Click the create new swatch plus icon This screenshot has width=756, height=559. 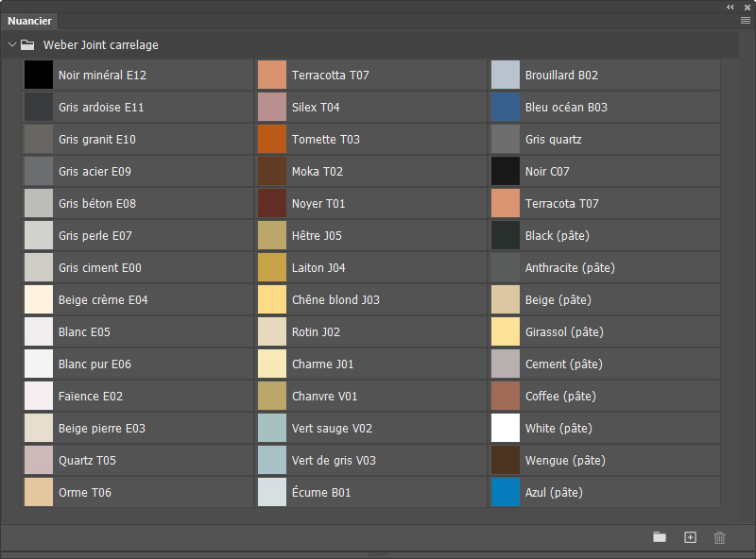[x=690, y=537]
